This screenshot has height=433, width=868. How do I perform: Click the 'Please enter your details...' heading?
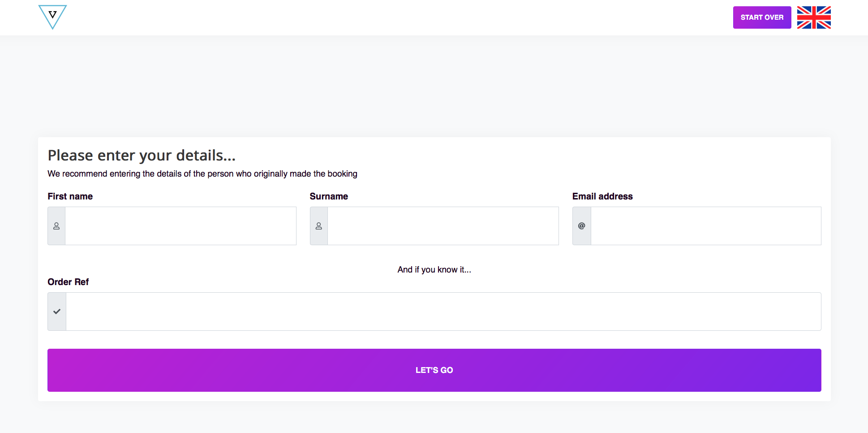(142, 156)
